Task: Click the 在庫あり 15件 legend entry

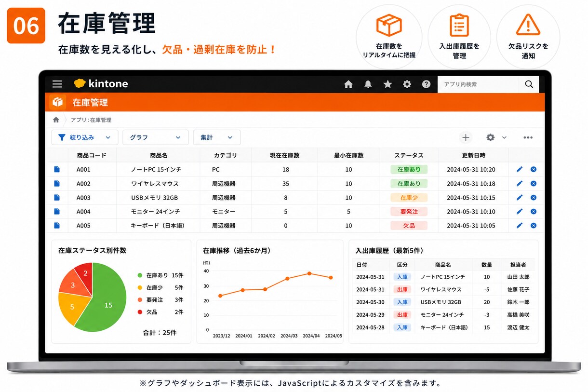Action: pyautogui.click(x=160, y=275)
